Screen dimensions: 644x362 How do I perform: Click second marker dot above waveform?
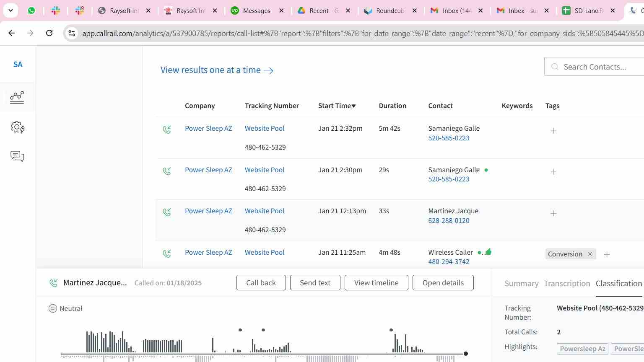tap(263, 330)
